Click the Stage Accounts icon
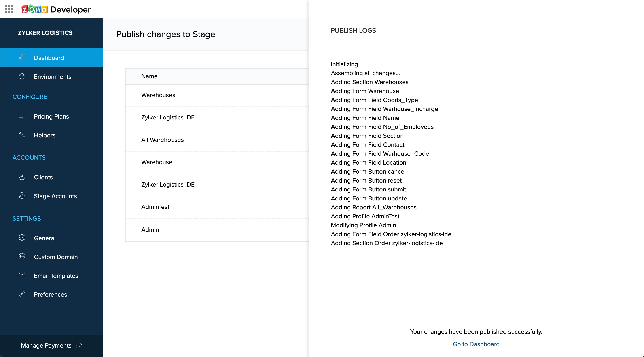The height and width of the screenshot is (357, 644). click(x=22, y=195)
